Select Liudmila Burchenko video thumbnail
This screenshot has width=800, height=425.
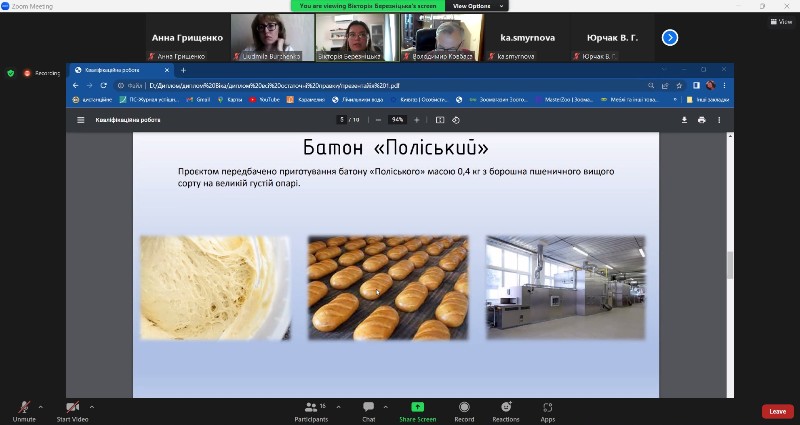click(x=272, y=38)
